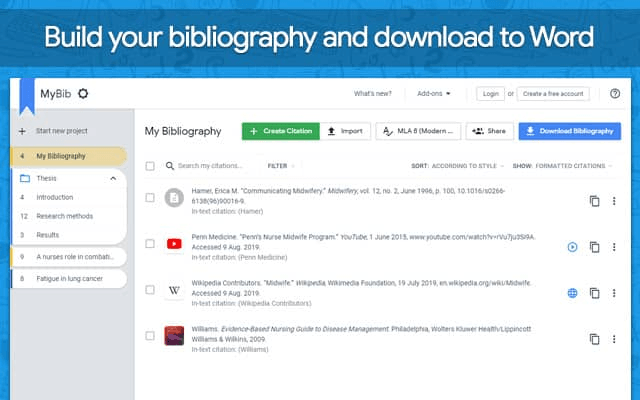
Task: Check the Wikipedia Contributors citation checkbox
Action: (x=150, y=290)
